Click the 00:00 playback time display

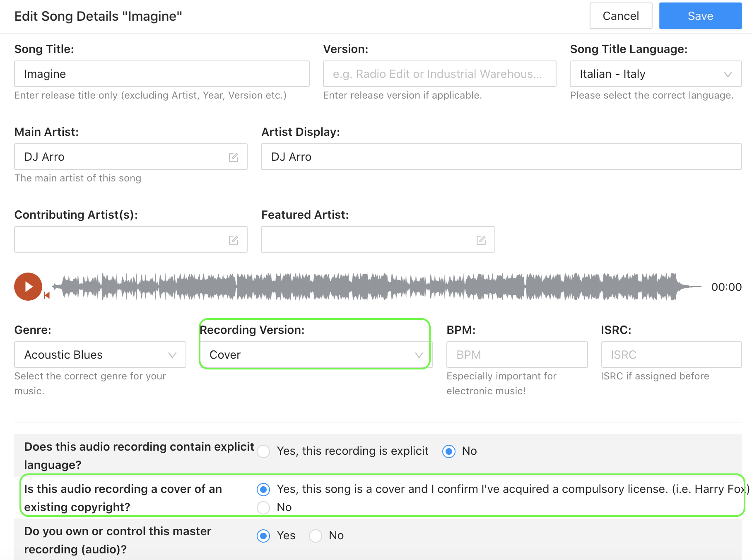point(726,287)
